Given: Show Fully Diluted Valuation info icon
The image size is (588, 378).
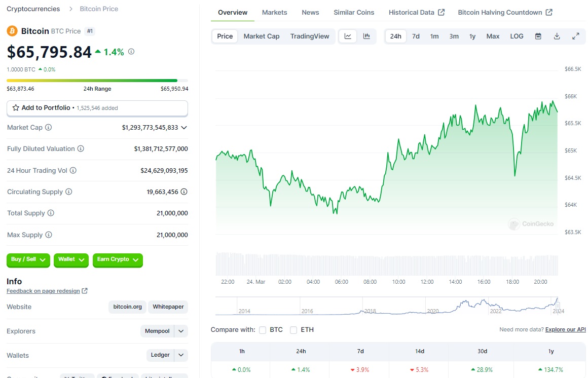Looking at the screenshot, I should pyautogui.click(x=81, y=149).
